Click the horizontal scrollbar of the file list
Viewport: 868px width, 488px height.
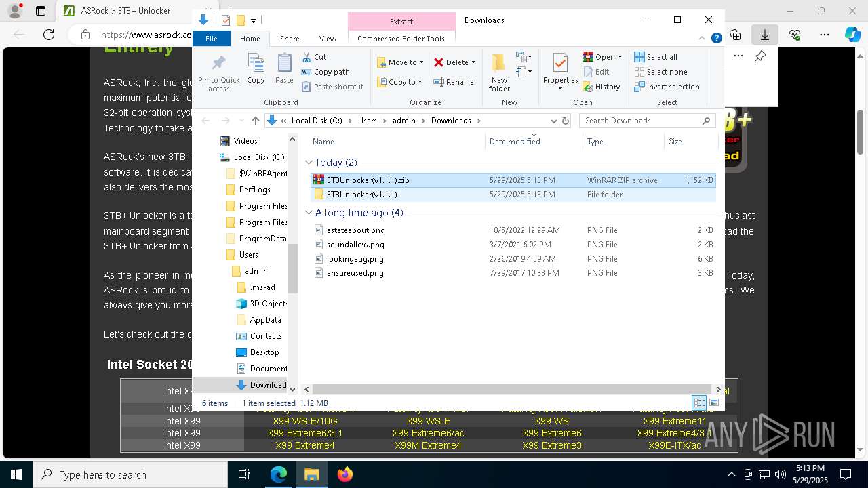click(512, 389)
